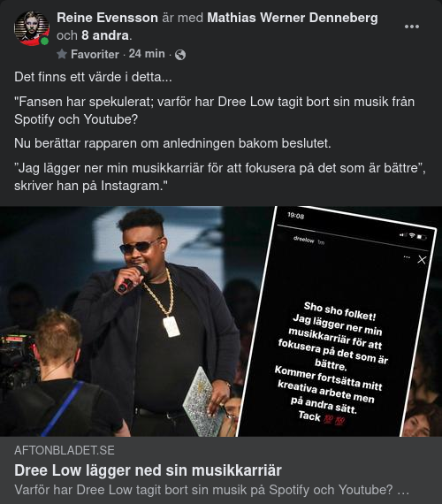Open the three-dot post options menu
The height and width of the screenshot is (504, 442).
pos(411,27)
